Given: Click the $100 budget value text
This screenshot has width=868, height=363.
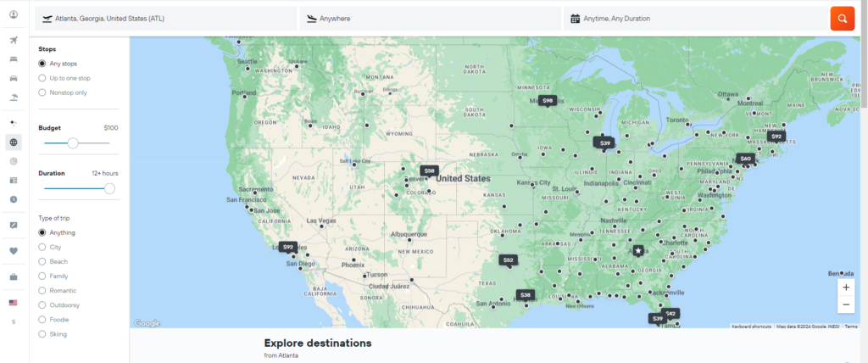Looking at the screenshot, I should [111, 128].
